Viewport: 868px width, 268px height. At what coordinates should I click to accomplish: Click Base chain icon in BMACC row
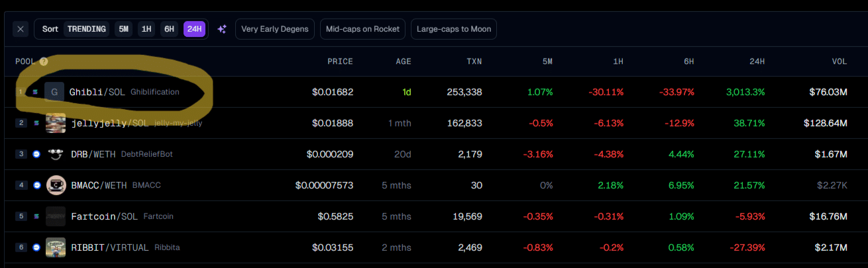coord(37,185)
